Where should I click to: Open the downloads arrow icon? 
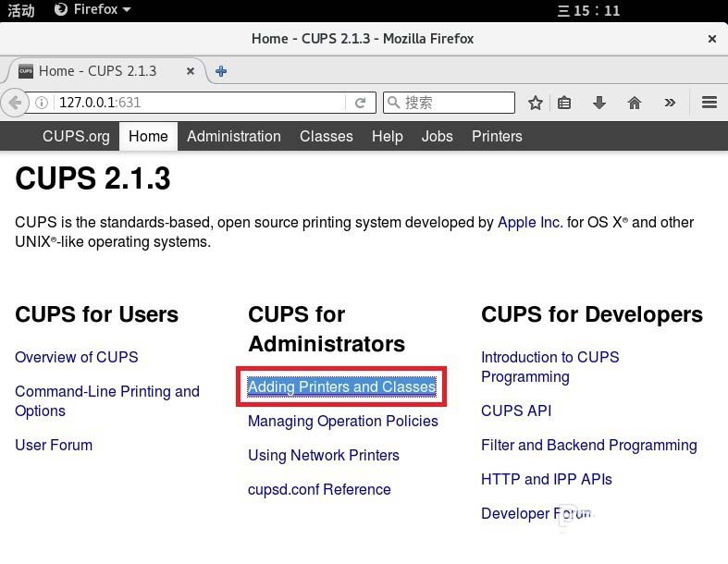pos(599,103)
